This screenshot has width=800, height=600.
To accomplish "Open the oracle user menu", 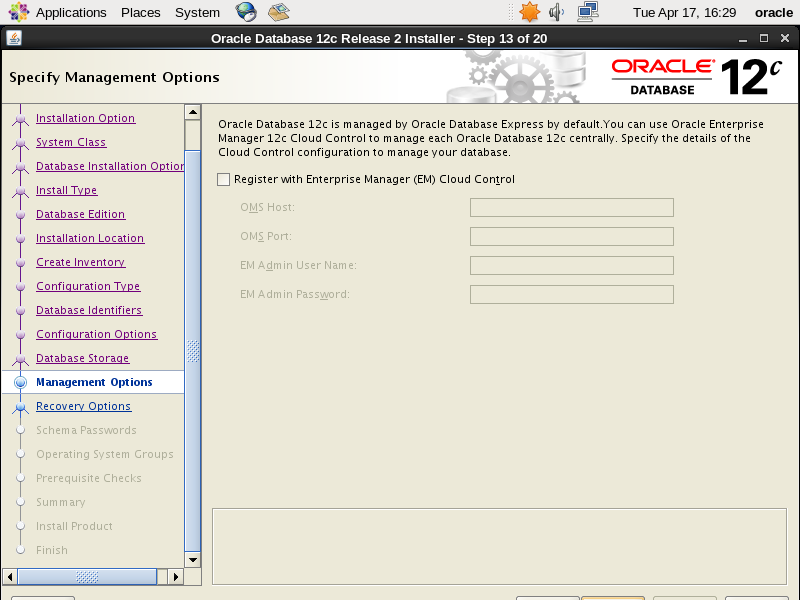I will pyautogui.click(x=773, y=12).
